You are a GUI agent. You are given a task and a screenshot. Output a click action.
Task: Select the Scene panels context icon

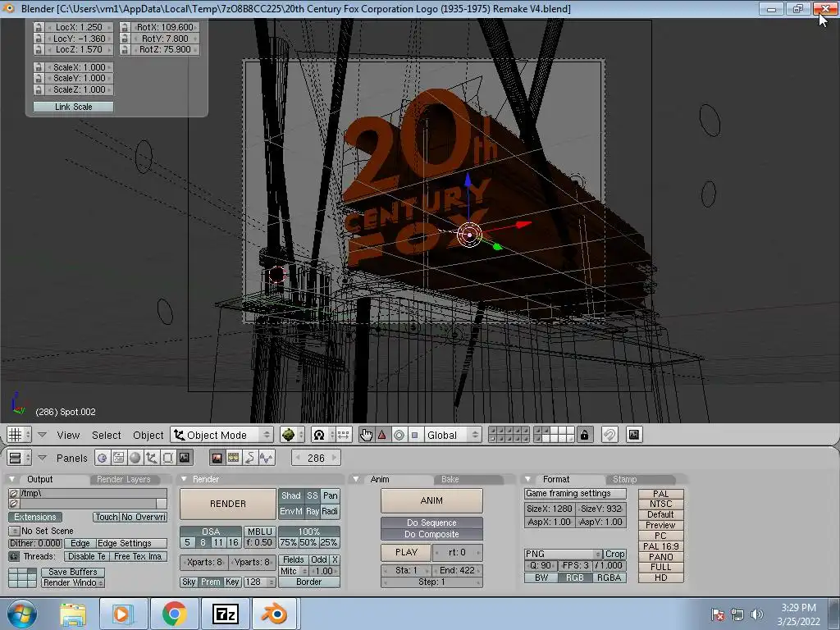coord(185,458)
